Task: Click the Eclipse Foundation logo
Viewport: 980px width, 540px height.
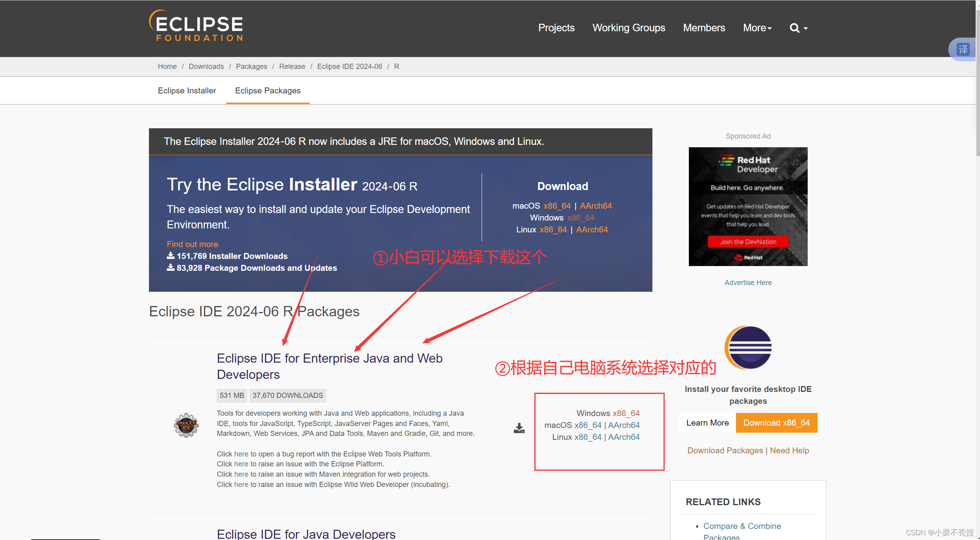Action: (x=196, y=26)
